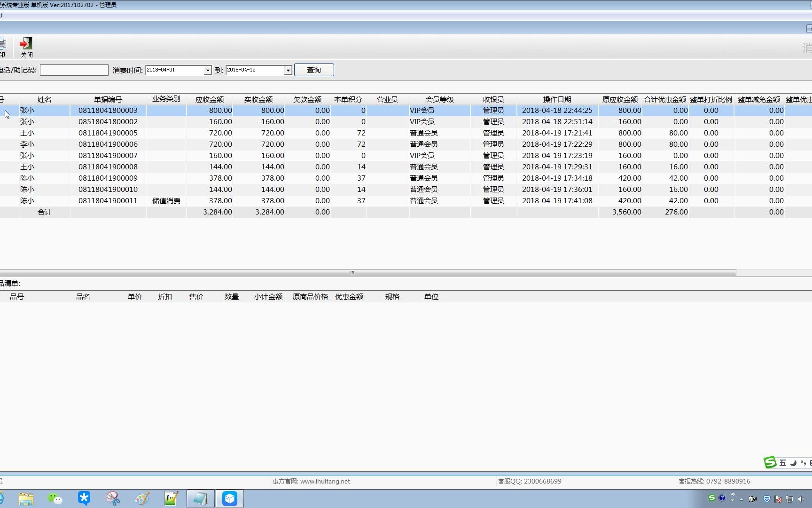Sort by 单据编号 column header
812x508 pixels.
click(x=108, y=99)
